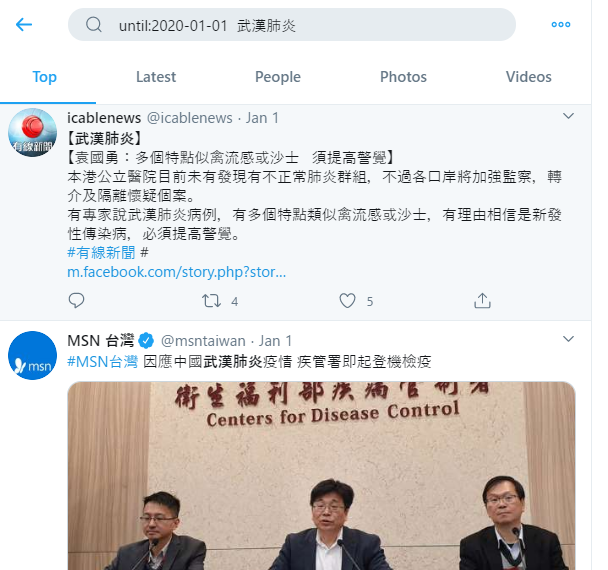Like the icablenews tweet
Screen dimensions: 608x570
pos(347,301)
